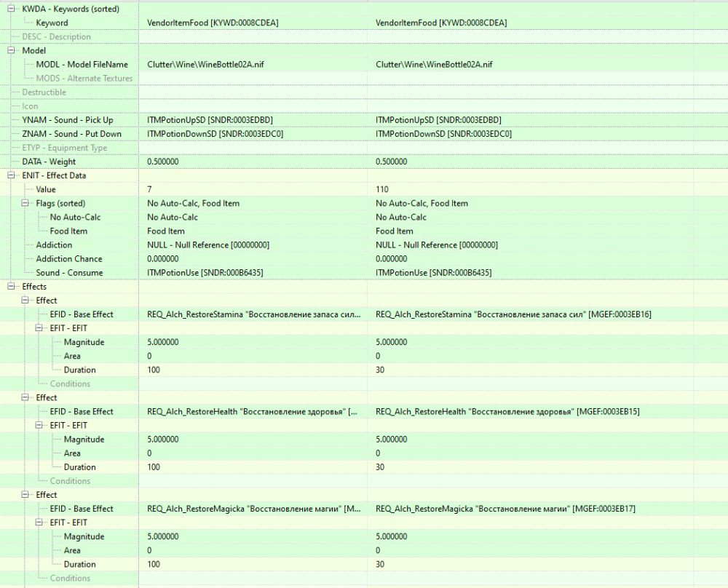Select the MODL - Model FileName row label
The width and height of the screenshot is (728, 588).
(x=82, y=65)
